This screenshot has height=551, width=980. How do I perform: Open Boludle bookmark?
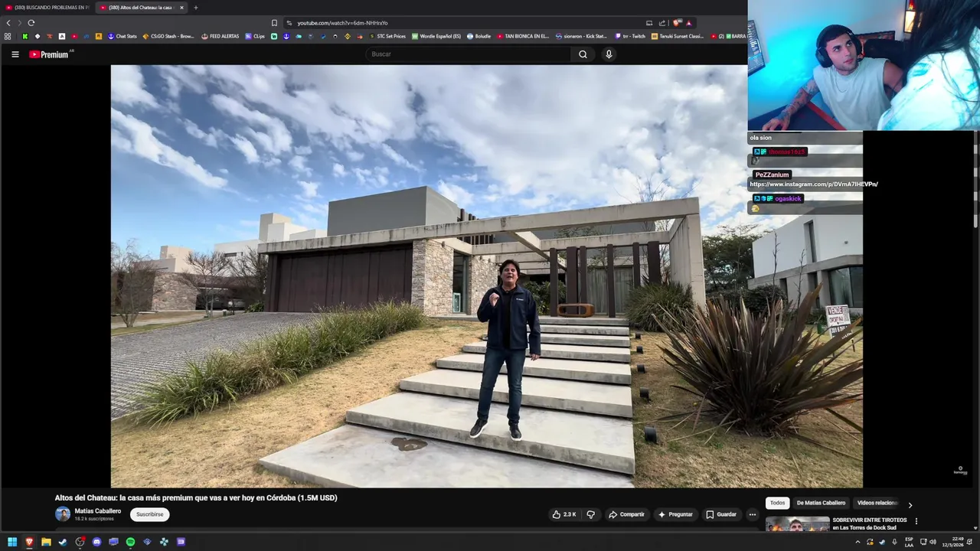(x=479, y=36)
